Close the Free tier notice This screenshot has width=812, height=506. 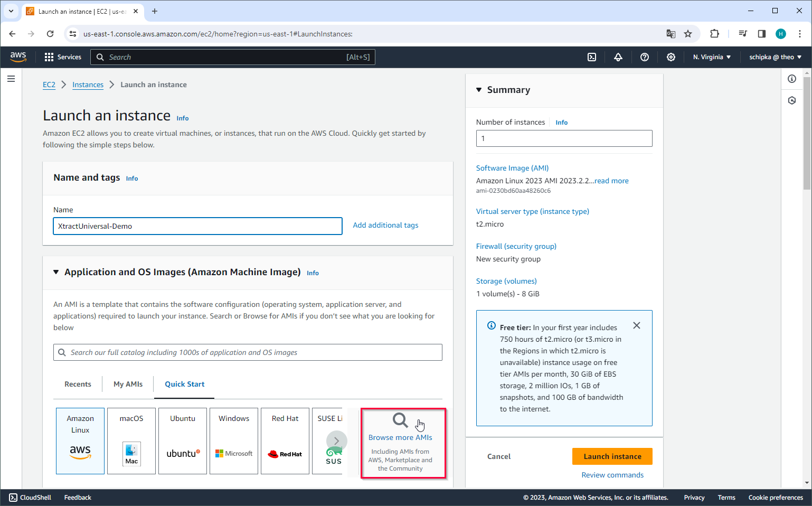click(637, 325)
